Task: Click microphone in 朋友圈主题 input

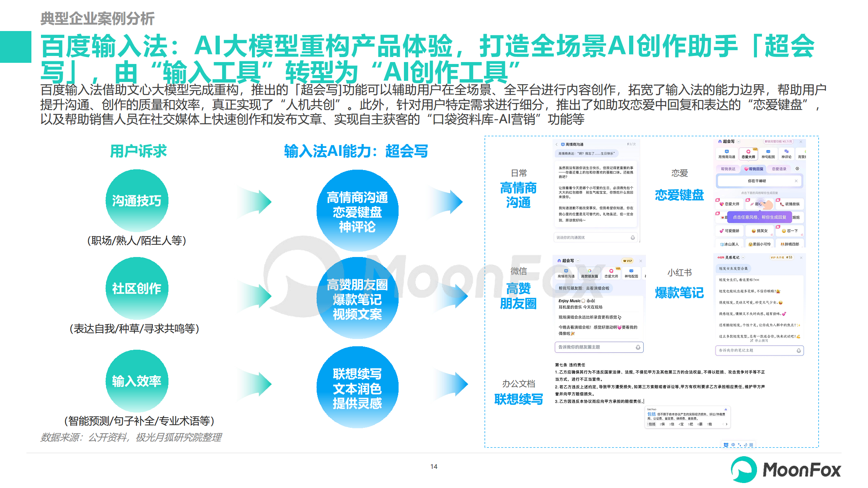Action: click(x=638, y=347)
